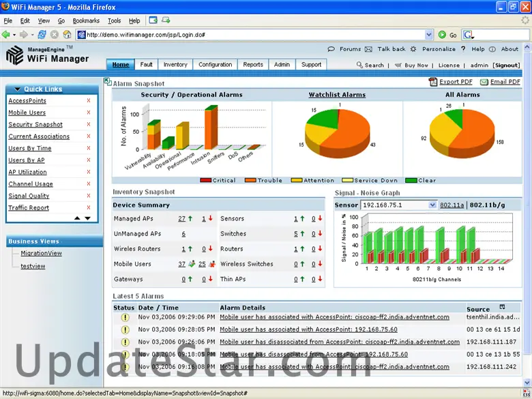Open the back button history dropdown arrow
The image size is (532, 399).
(x=14, y=35)
